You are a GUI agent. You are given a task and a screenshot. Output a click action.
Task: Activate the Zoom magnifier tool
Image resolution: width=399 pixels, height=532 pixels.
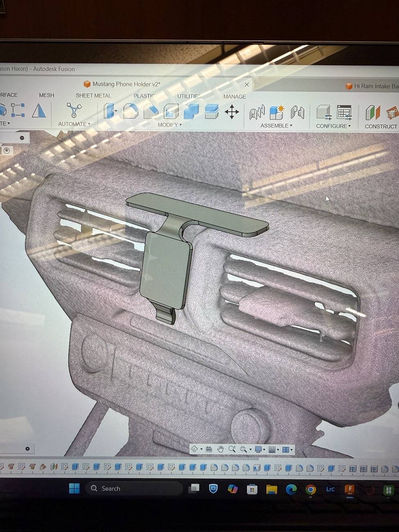tap(232, 449)
